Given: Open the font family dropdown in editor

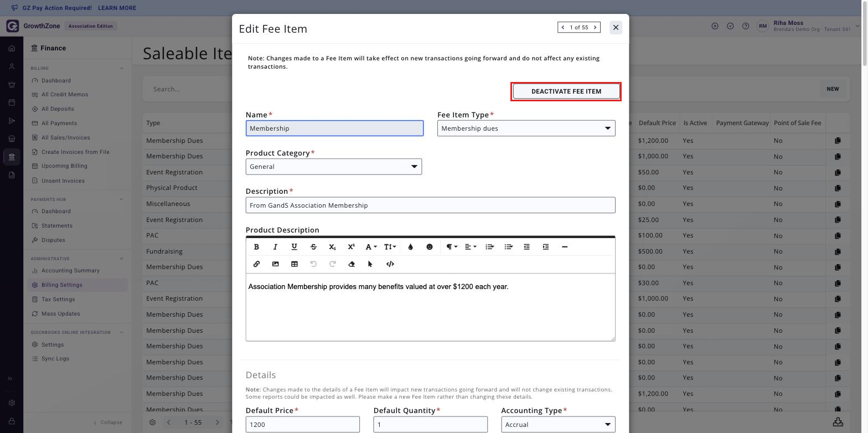Looking at the screenshot, I should 370,247.
